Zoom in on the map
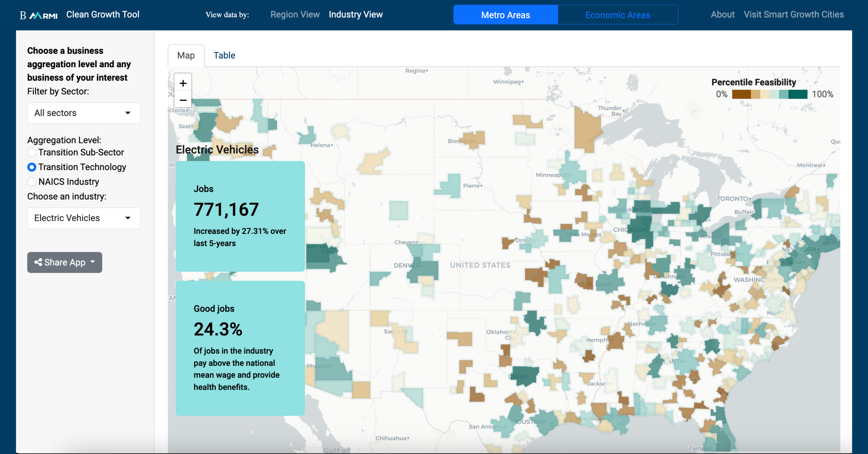This screenshot has height=454, width=868. tap(183, 83)
